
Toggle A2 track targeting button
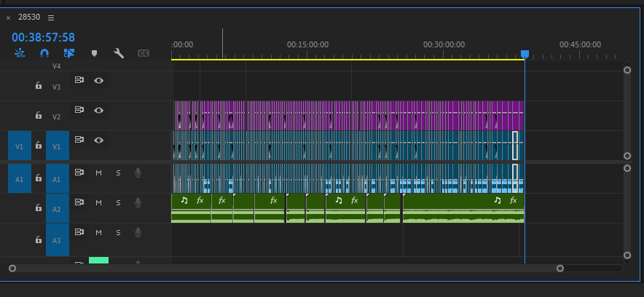[x=57, y=208]
